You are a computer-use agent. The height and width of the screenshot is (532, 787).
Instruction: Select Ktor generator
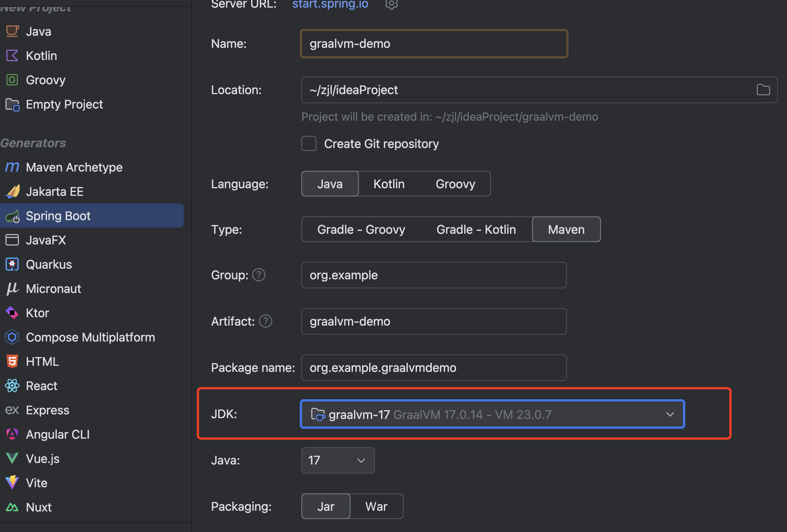tap(92, 313)
